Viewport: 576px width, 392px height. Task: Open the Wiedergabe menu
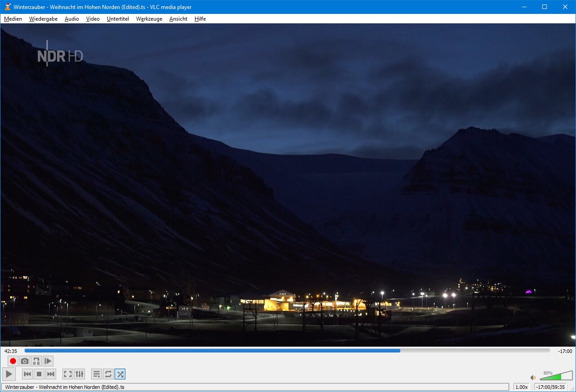[x=43, y=19]
